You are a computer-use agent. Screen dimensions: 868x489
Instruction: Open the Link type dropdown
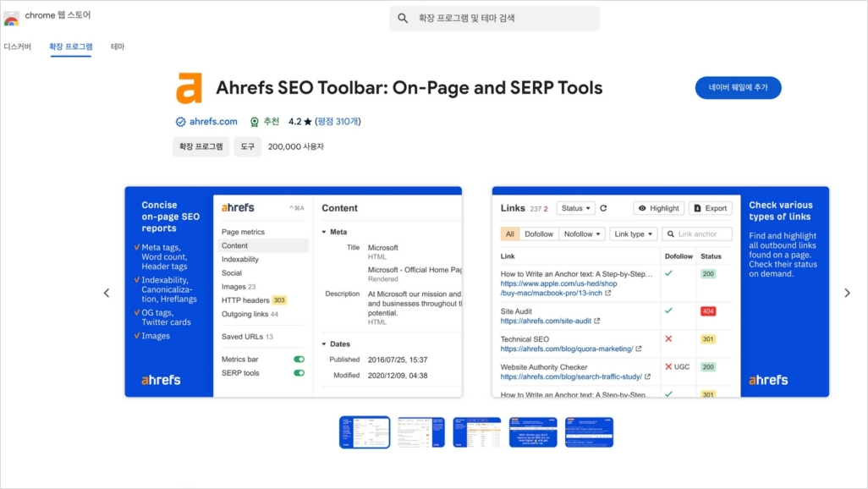[633, 234]
